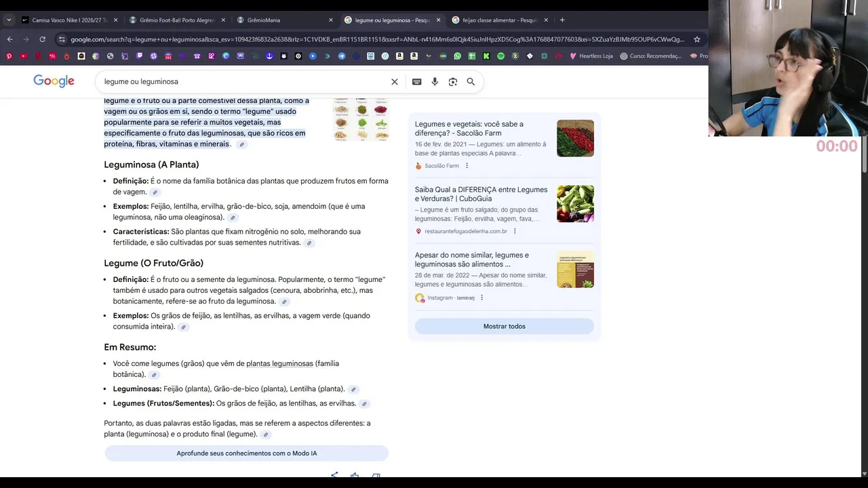Reload the current page
Screen dimensions: 868x488
pos(42,39)
